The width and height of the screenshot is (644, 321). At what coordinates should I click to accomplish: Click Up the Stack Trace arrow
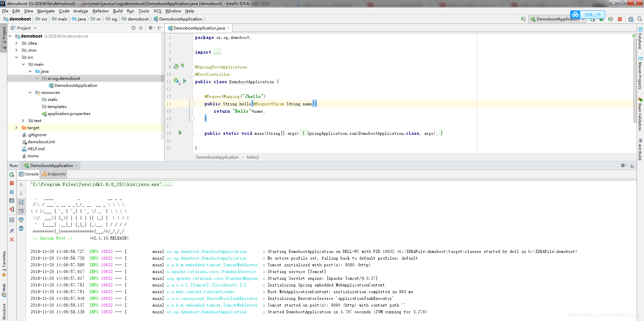(x=21, y=185)
